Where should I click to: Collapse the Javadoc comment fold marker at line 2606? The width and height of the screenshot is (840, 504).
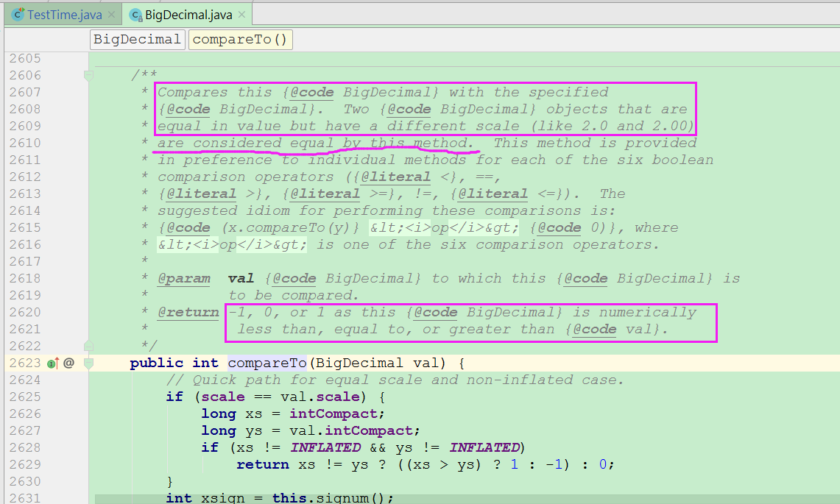89,74
